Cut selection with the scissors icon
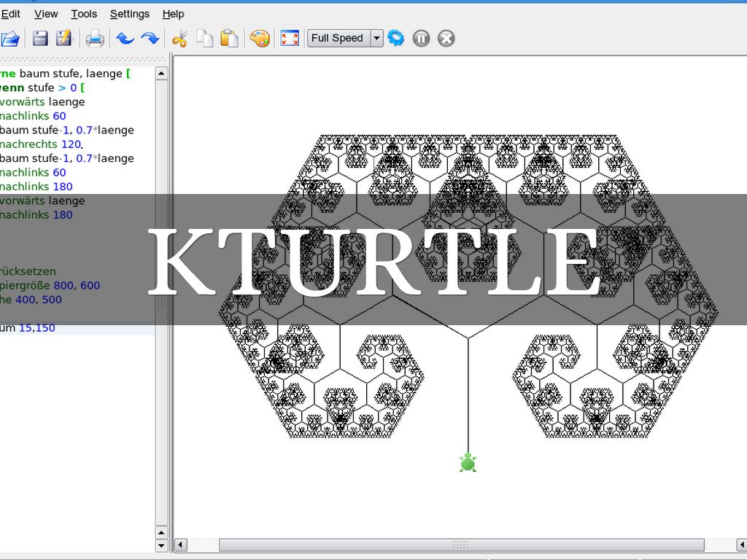This screenshot has height=560, width=747. (x=179, y=39)
